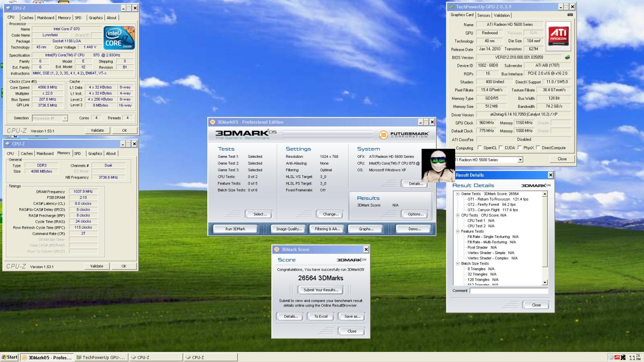Click the ATI Radeon logo in GPU-Z

tap(559, 36)
